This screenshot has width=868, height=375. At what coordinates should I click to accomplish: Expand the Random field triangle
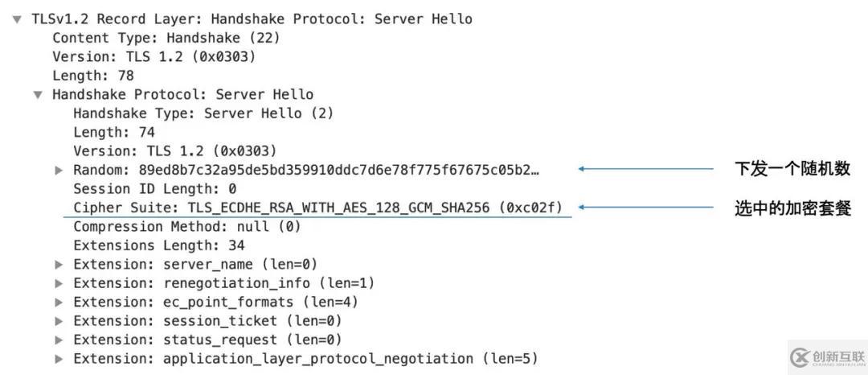coord(59,170)
